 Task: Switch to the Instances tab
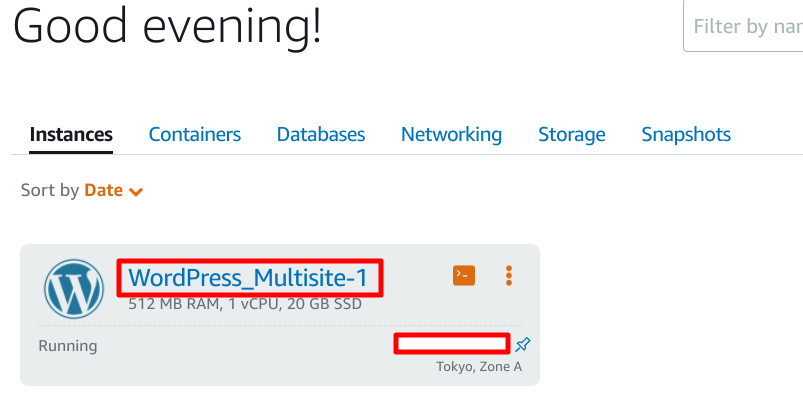[71, 134]
